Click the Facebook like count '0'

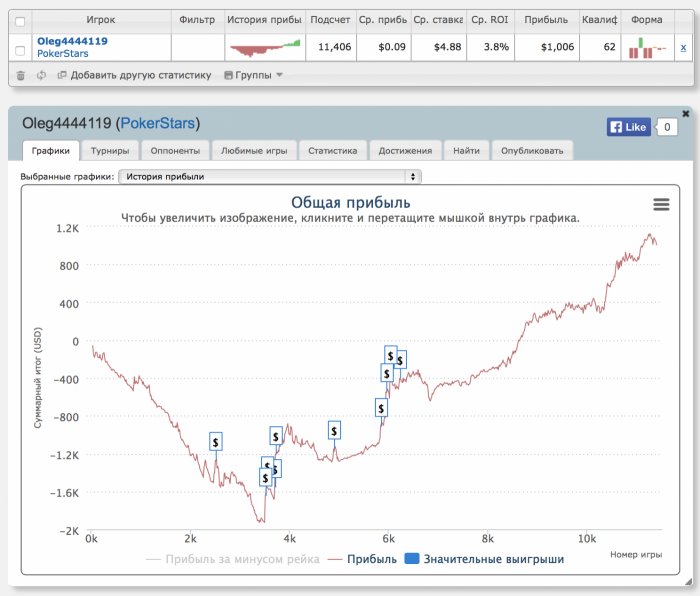click(x=667, y=127)
